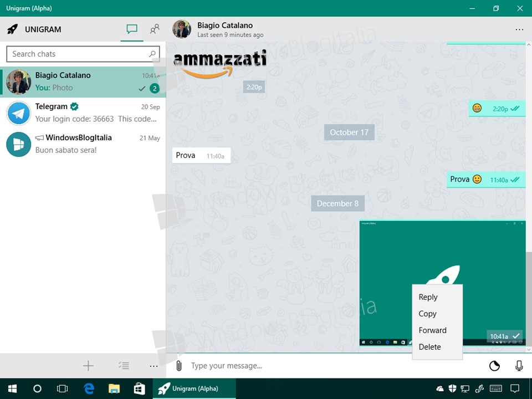
Task: Open the stickers panel icon
Action: point(494,366)
